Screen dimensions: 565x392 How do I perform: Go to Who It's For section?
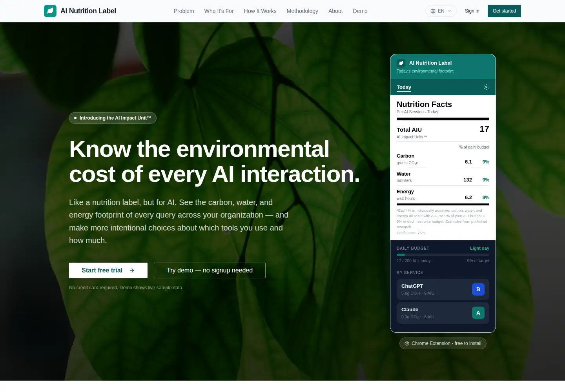(x=219, y=11)
